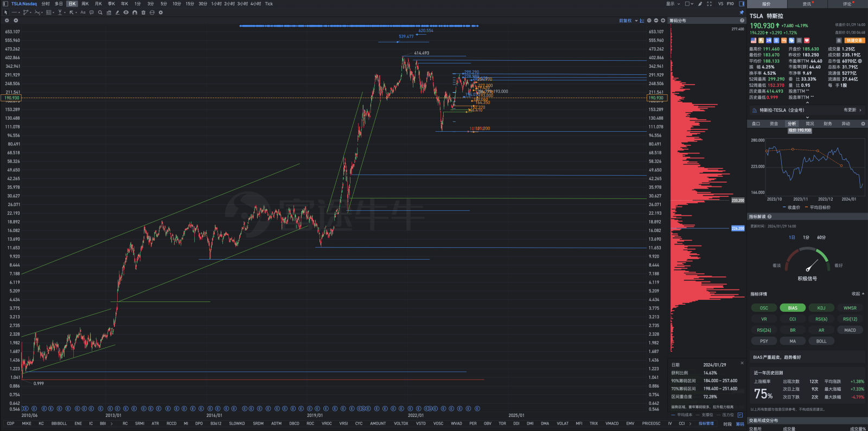Click the red heart favorite icon
This screenshot has width=868, height=431.
tap(807, 41)
